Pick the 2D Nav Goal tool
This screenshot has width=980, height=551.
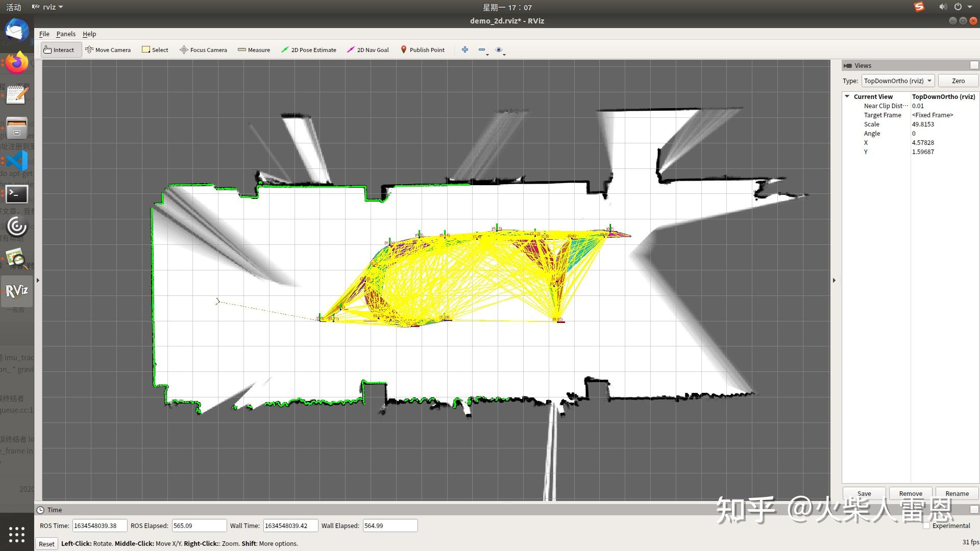pos(368,50)
